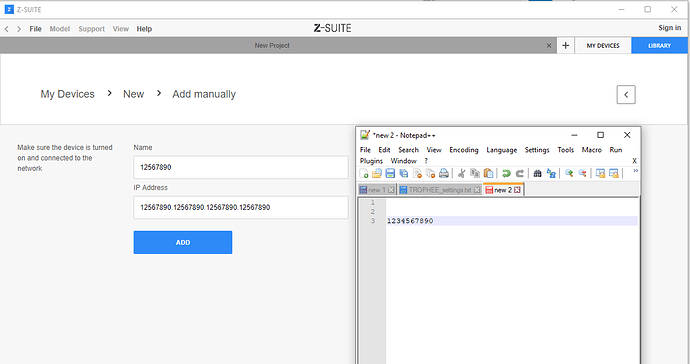Image resolution: width=690 pixels, height=364 pixels.
Task: Open Z-SUITE Model menu
Action: 59,29
